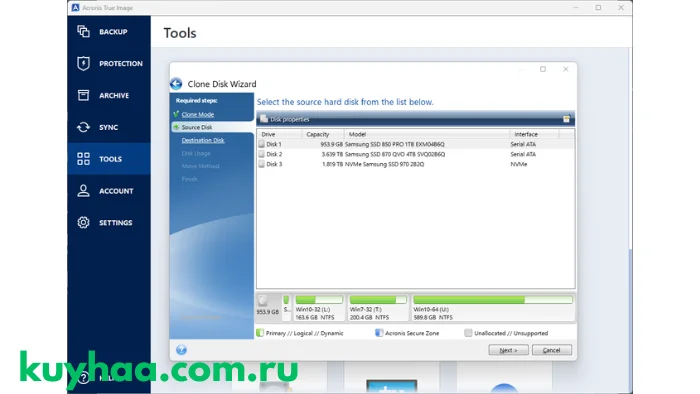Close the Clone Disk Wizard dialog
Image resolution: width=700 pixels, height=394 pixels.
point(566,69)
